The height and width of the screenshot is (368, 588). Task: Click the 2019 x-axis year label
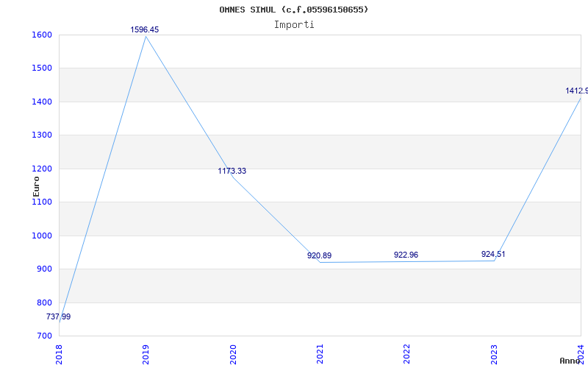[x=146, y=354]
